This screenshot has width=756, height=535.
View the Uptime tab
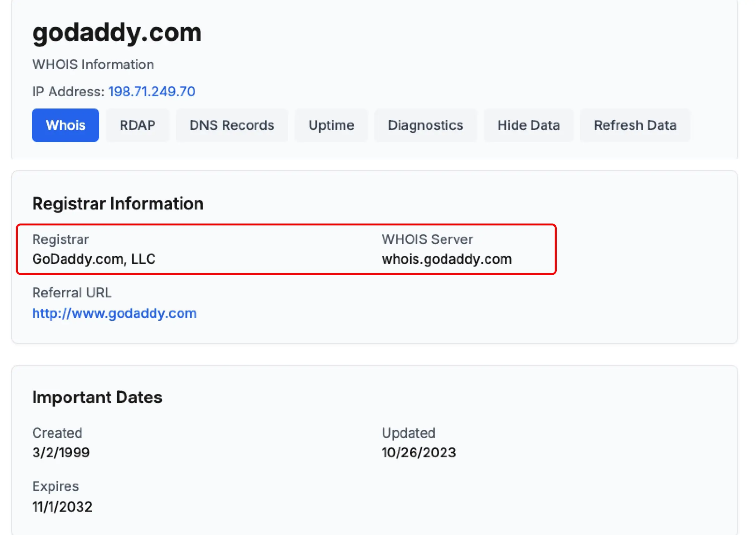pyautogui.click(x=331, y=125)
